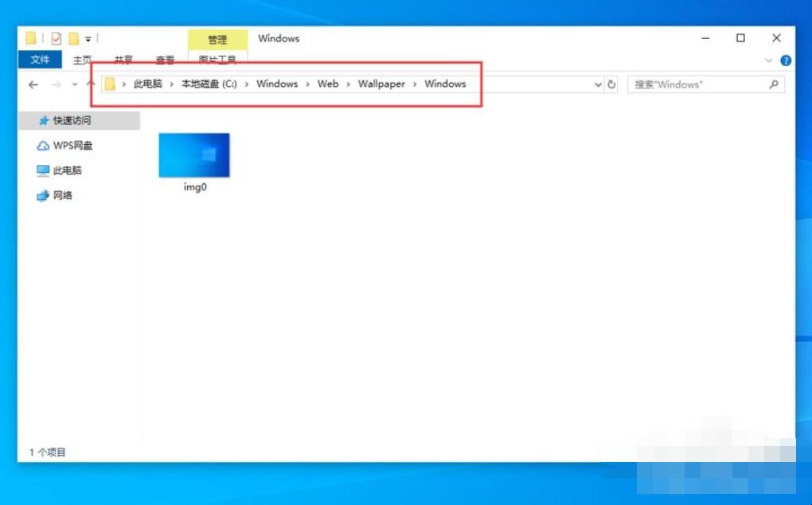The width and height of the screenshot is (812, 505).
Task: Maximize the Windows explorer window
Action: [x=740, y=38]
